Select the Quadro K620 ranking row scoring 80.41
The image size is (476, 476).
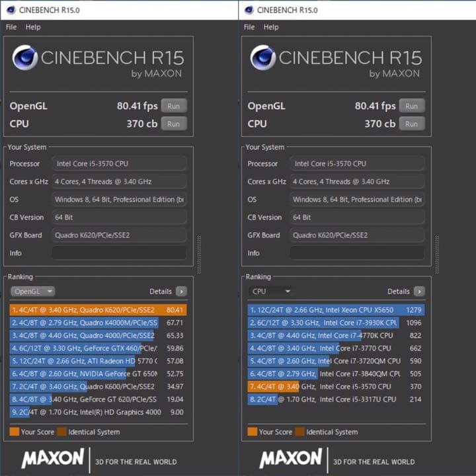coord(98,310)
